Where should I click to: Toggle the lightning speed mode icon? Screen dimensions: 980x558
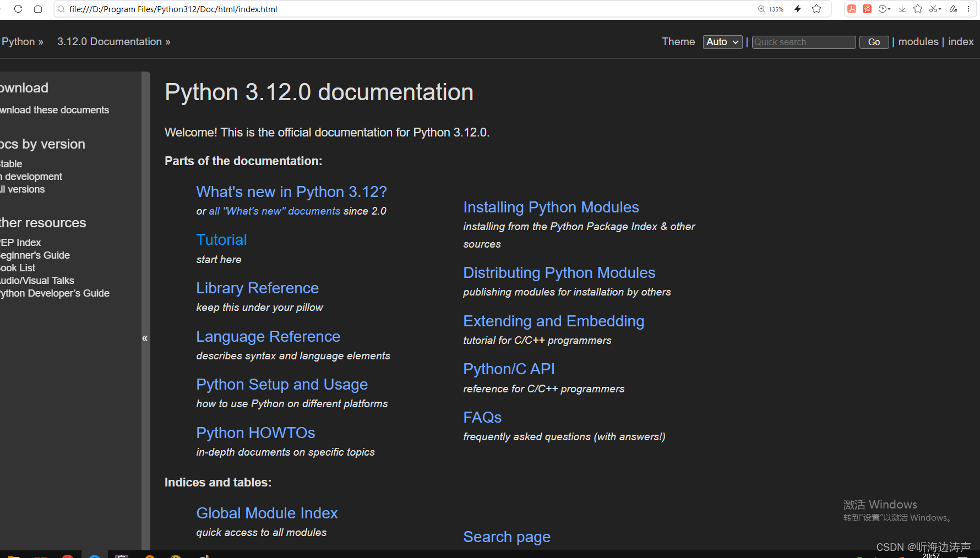point(797,9)
